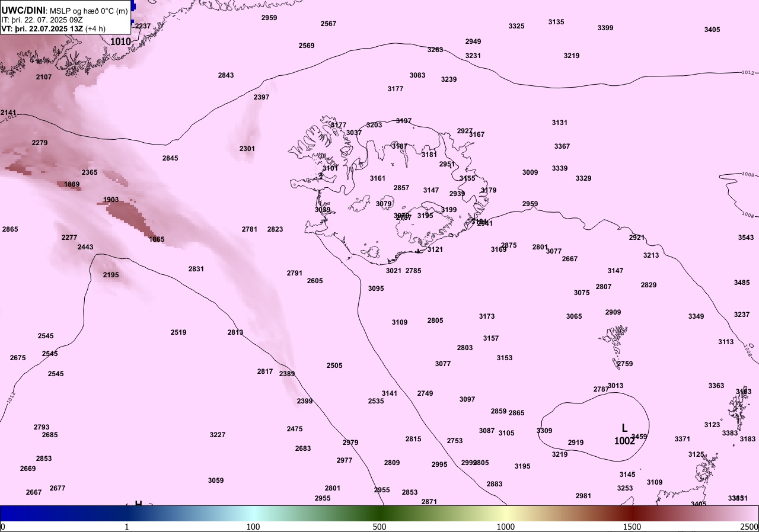759x532 pixels.
Task: Click the height value 3371
Action: point(683,439)
